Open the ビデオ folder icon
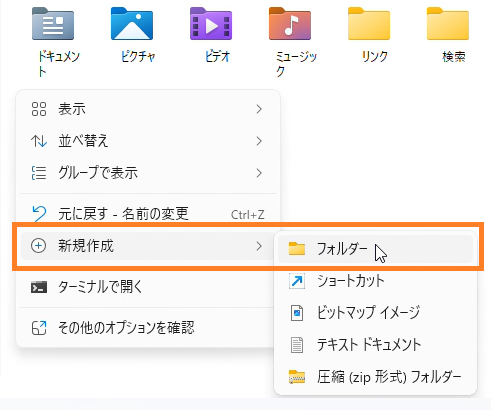491x410 pixels. tap(211, 24)
